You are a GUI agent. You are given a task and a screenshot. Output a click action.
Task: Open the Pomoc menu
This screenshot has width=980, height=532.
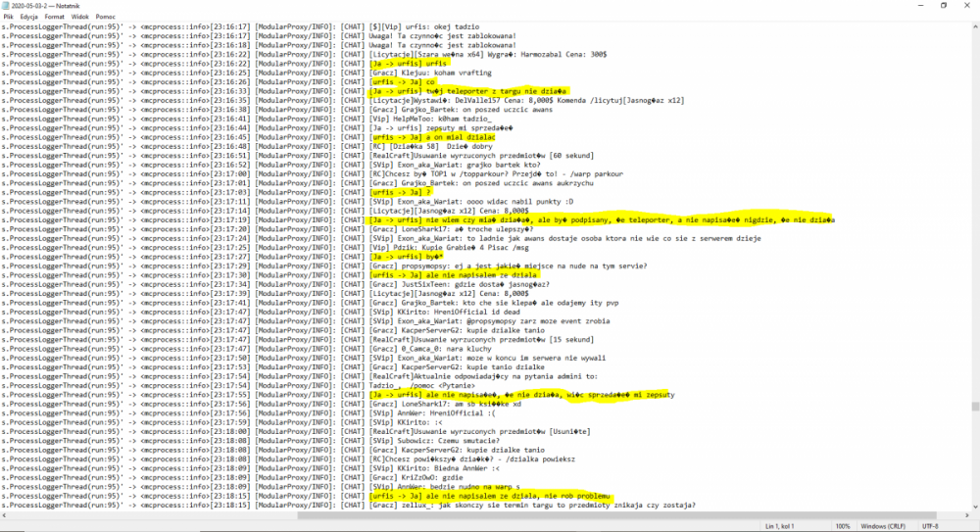(105, 17)
